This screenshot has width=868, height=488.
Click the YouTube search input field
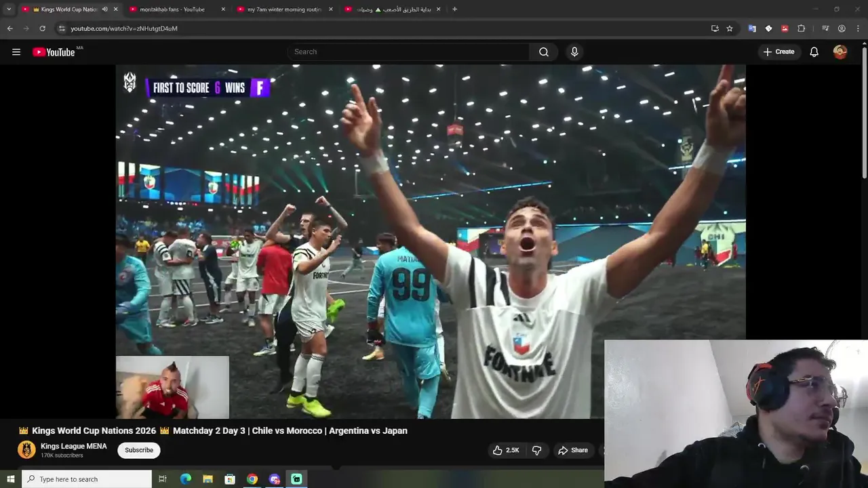[409, 52]
